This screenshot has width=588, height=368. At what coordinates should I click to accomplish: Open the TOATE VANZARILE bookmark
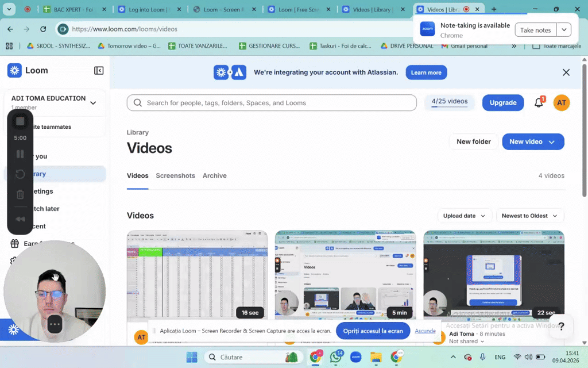(x=198, y=46)
